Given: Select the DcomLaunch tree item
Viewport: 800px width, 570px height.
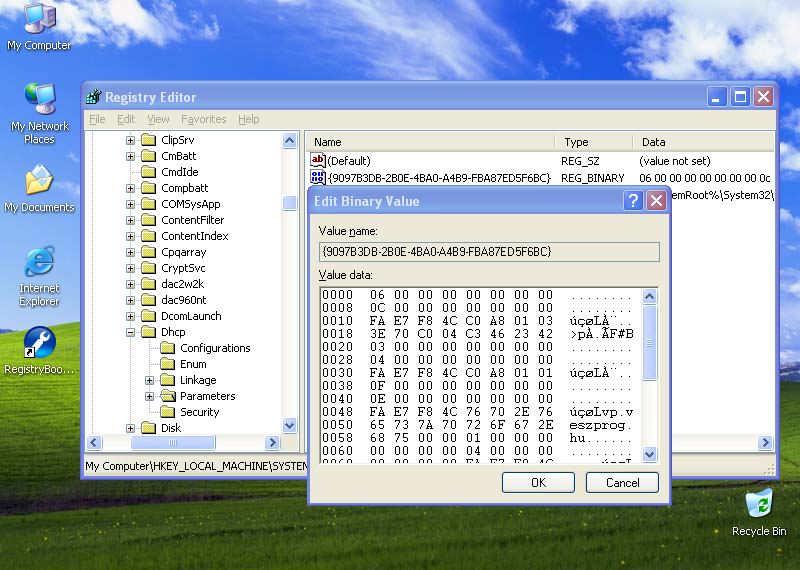Looking at the screenshot, I should pyautogui.click(x=191, y=316).
